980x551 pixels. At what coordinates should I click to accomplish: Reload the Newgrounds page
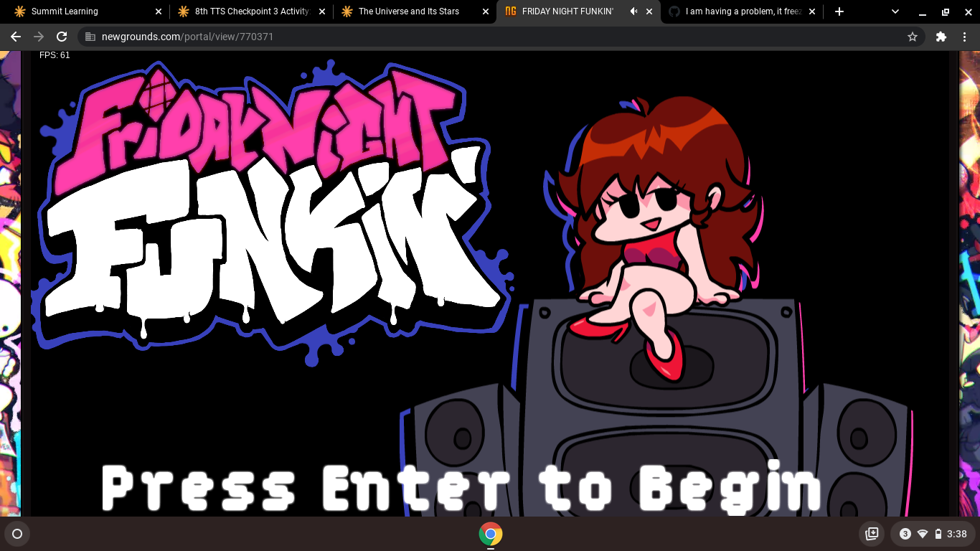tap(62, 37)
